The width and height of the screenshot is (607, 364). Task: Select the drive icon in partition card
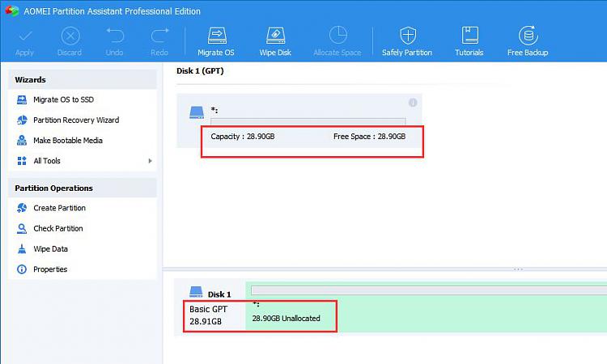[x=197, y=112]
